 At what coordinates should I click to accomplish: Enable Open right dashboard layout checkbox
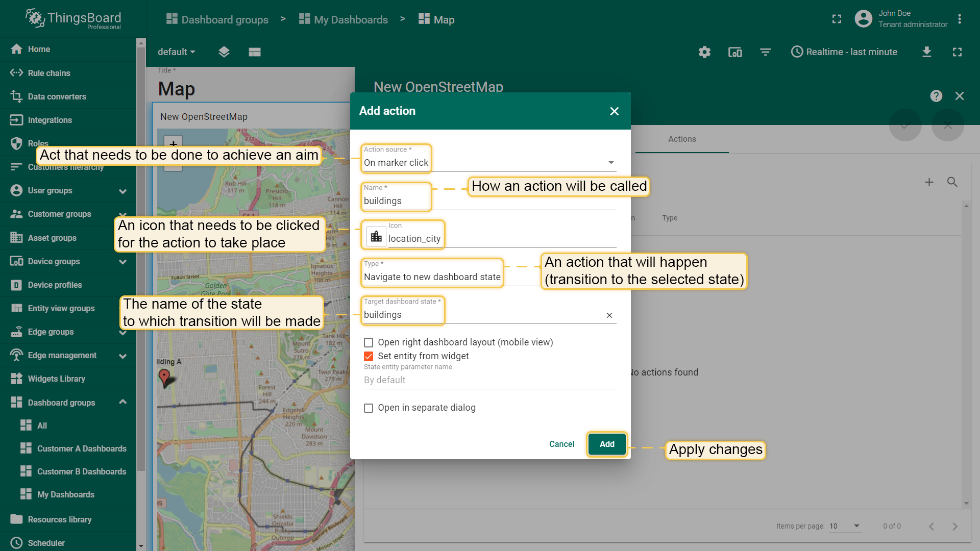click(369, 342)
